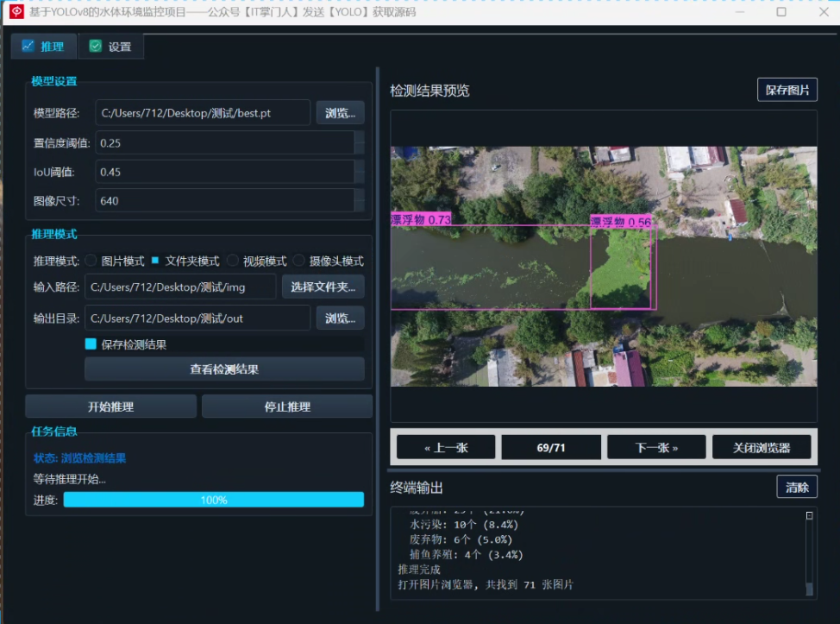The image size is (840, 624).
Task: Browse for the output directory
Action: pyautogui.click(x=340, y=318)
